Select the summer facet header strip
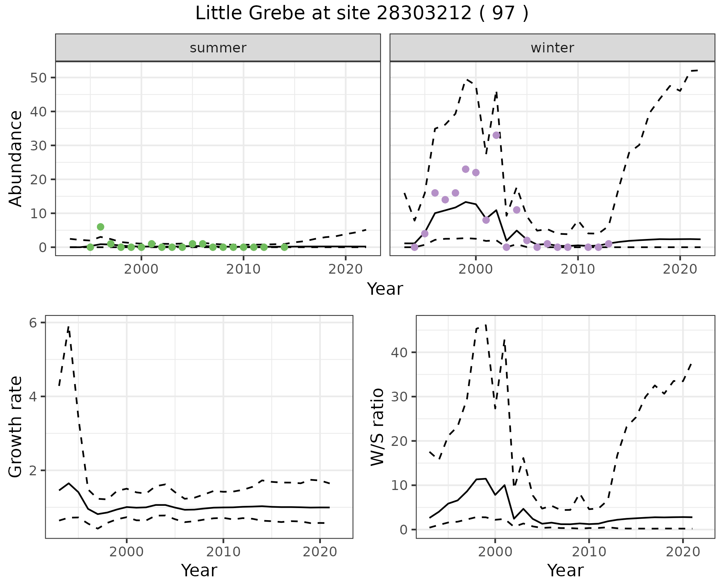The height and width of the screenshot is (588, 724). (x=218, y=48)
